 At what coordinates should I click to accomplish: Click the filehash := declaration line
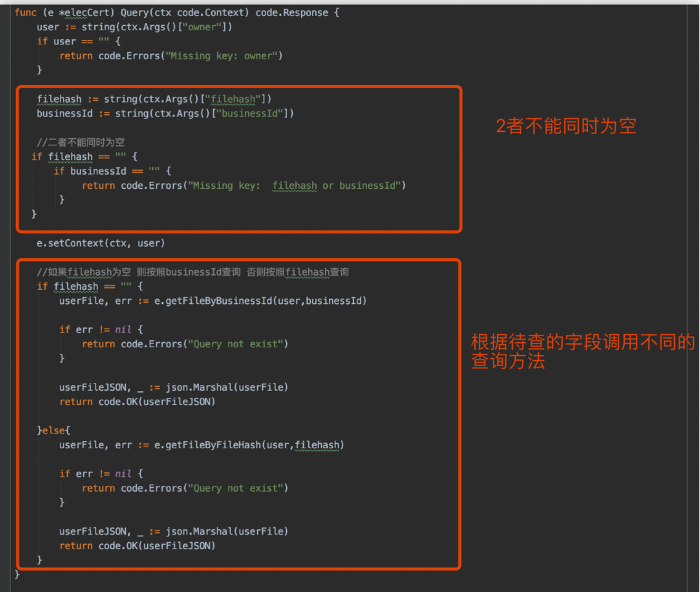154,99
